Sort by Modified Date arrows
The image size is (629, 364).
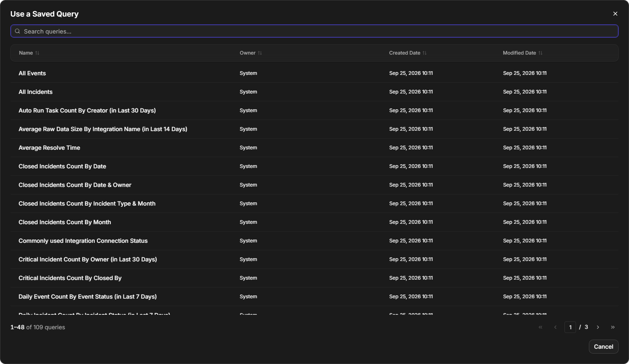(x=540, y=53)
